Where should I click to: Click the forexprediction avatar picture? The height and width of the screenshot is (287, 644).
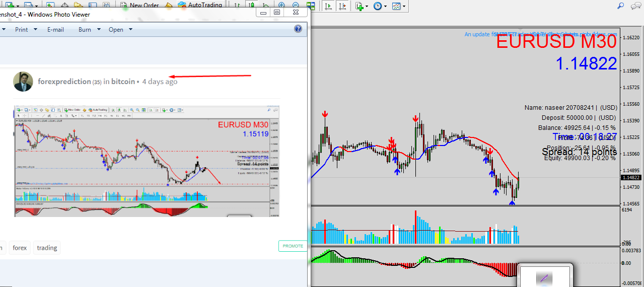[23, 81]
